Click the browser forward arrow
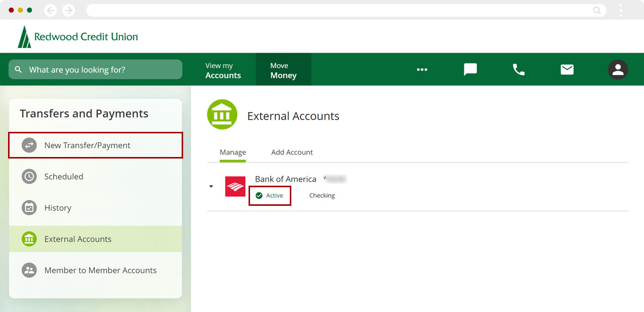644x312 pixels. (68, 10)
